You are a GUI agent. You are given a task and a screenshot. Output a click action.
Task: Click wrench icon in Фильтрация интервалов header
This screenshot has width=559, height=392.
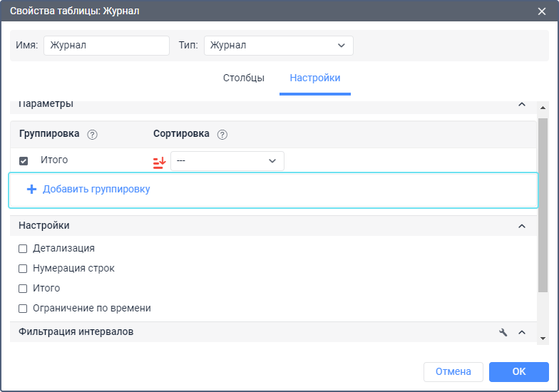[503, 332]
